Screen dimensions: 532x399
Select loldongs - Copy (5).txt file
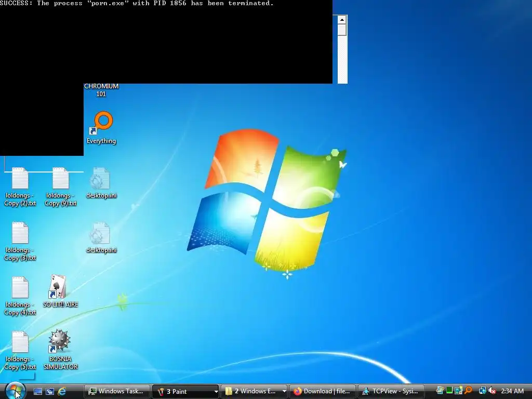coord(20,351)
